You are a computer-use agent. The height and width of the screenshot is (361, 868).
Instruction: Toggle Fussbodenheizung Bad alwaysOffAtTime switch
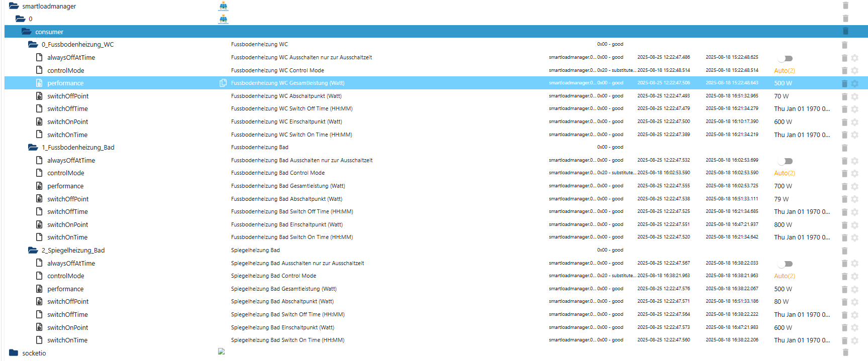[x=785, y=161]
